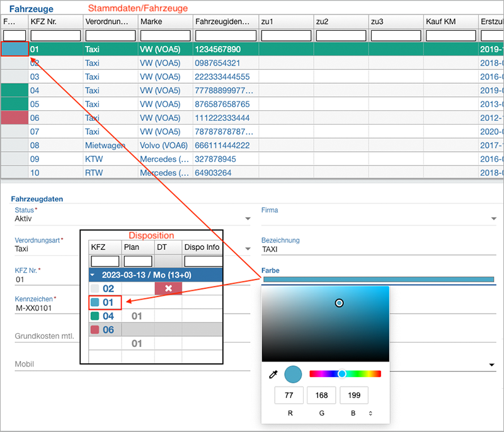Click the Farbe color bar swatch
The width and height of the screenshot is (504, 432).
pyautogui.click(x=378, y=280)
